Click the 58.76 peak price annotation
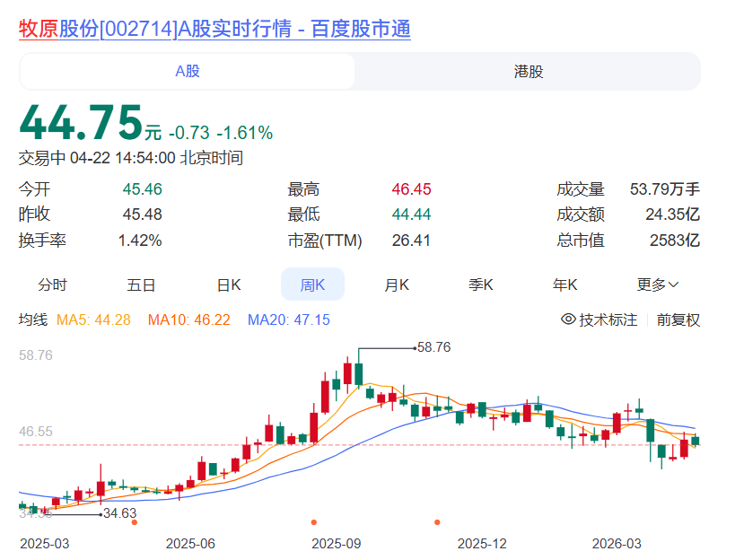The height and width of the screenshot is (560, 744). tap(433, 346)
